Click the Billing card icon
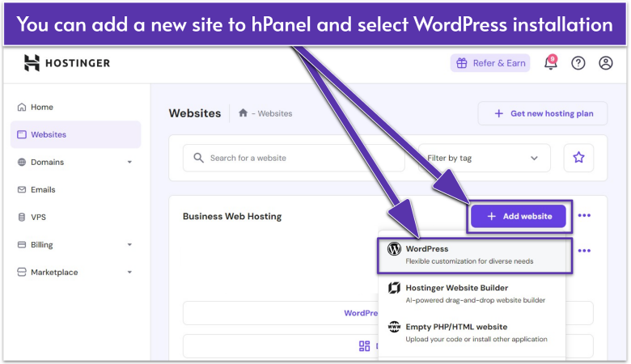Screen dimensions: 631x364 pos(22,244)
